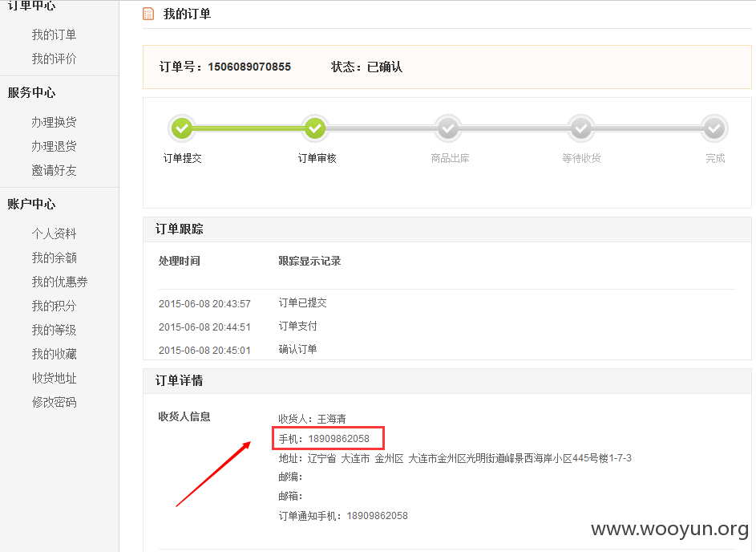Click the recipient name 王海清
756x552 pixels.
tap(331, 419)
